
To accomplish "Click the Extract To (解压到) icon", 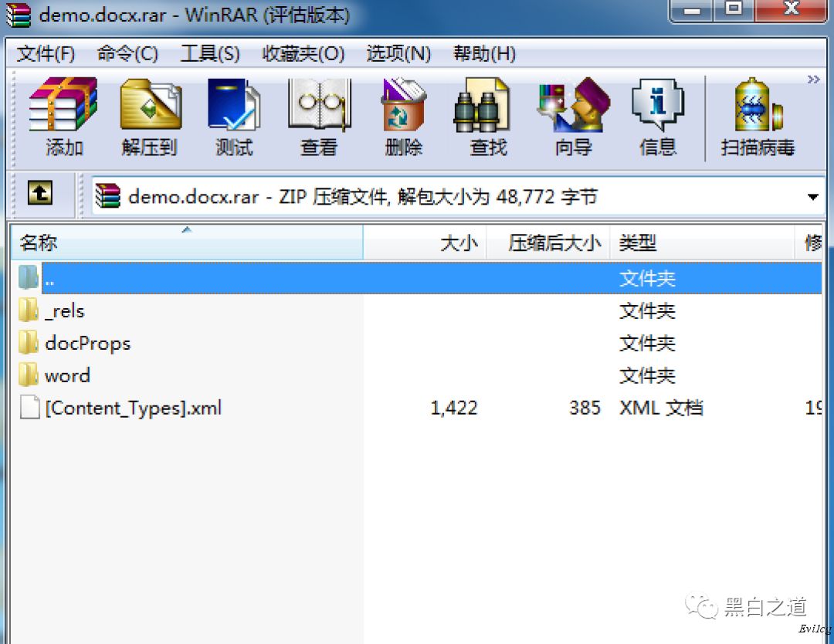I will (x=151, y=105).
